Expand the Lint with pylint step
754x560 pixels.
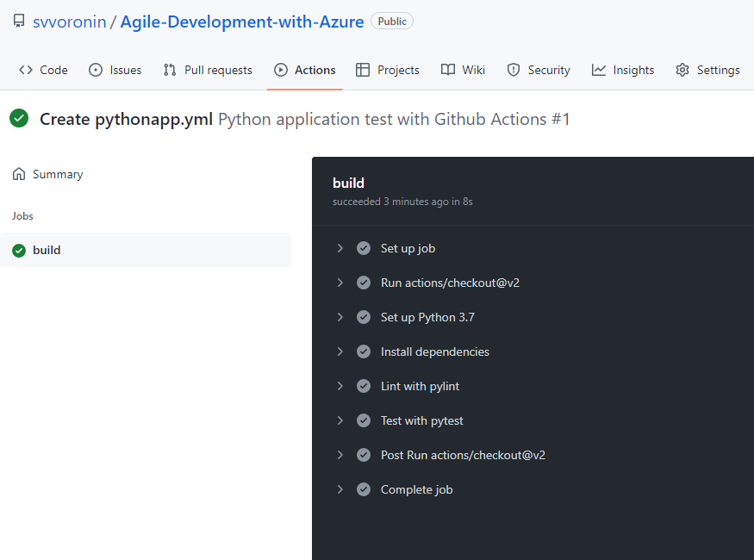coord(340,386)
